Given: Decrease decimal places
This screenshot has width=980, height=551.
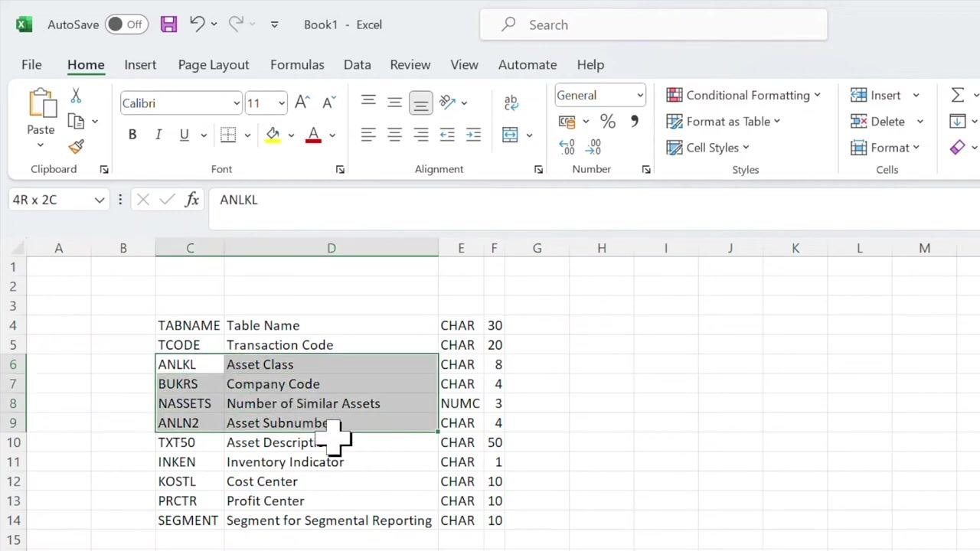Looking at the screenshot, I should (x=593, y=147).
